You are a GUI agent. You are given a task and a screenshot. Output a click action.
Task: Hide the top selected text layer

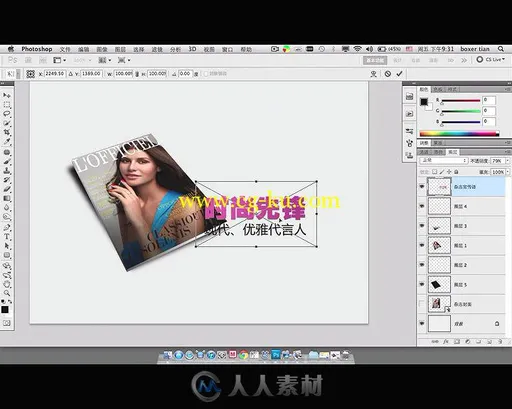422,186
